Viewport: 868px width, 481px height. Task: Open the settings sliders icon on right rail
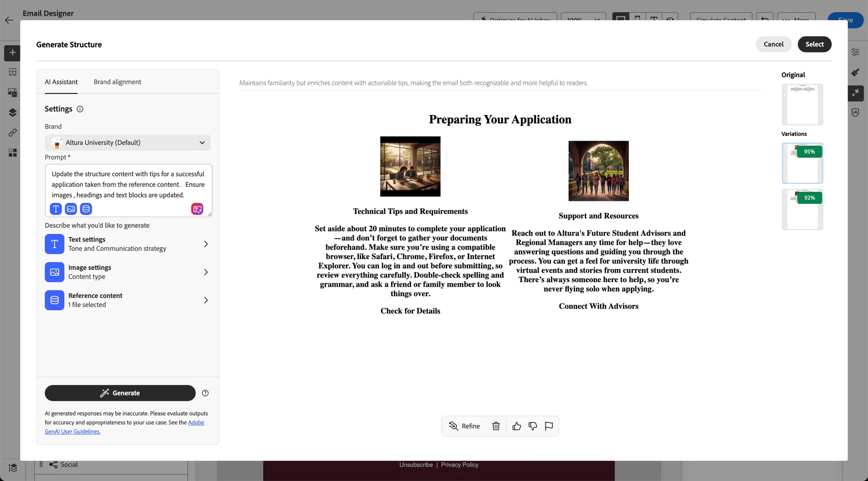pos(855,52)
